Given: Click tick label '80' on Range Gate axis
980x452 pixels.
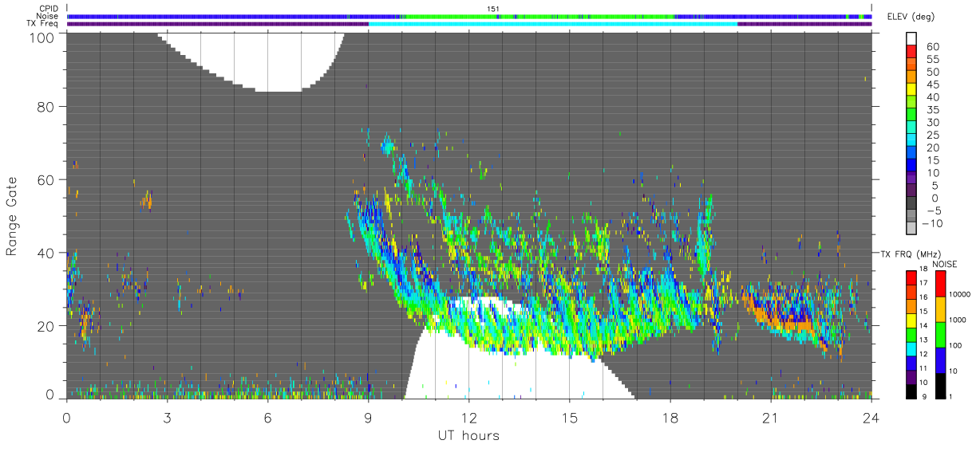Looking at the screenshot, I should point(46,107).
